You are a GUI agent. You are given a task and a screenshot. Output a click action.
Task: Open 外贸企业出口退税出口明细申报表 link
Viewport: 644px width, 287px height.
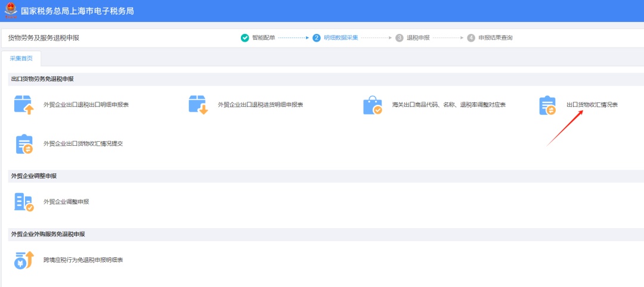pos(86,105)
